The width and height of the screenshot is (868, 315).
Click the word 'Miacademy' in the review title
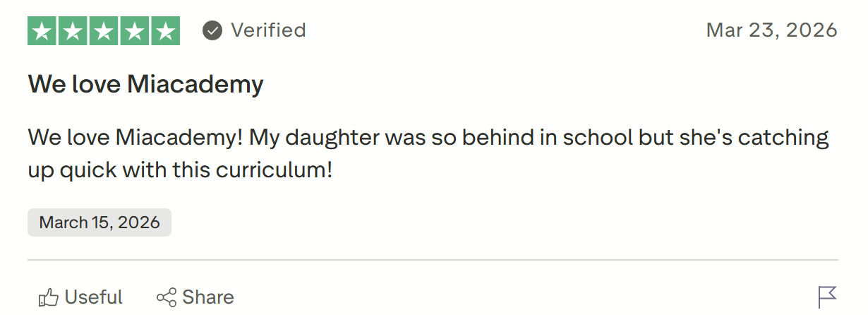point(195,85)
